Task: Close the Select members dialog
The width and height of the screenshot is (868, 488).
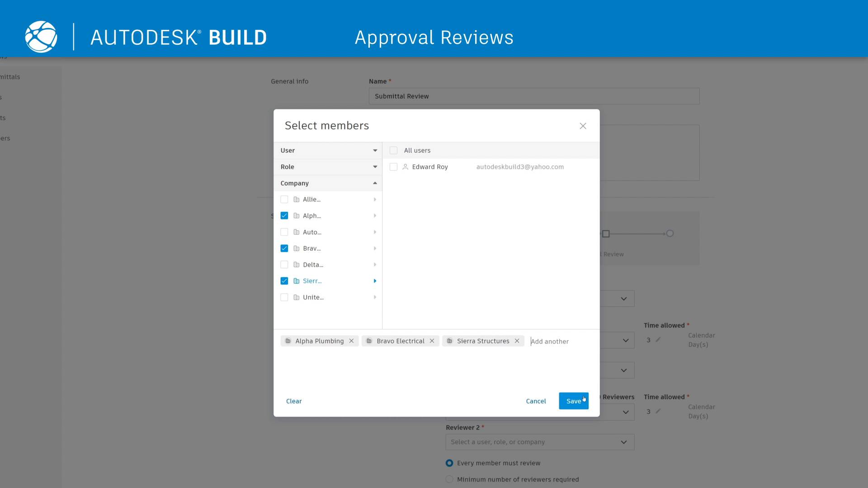Action: click(583, 126)
